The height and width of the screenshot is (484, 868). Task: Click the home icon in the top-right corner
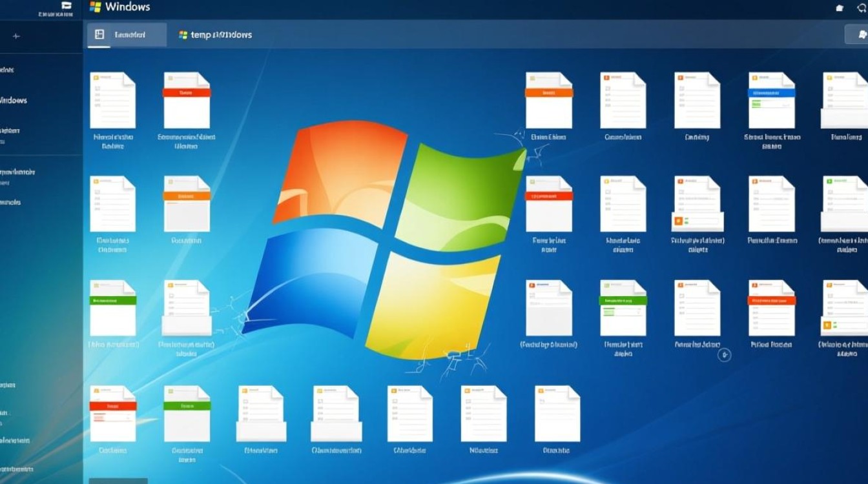click(839, 8)
